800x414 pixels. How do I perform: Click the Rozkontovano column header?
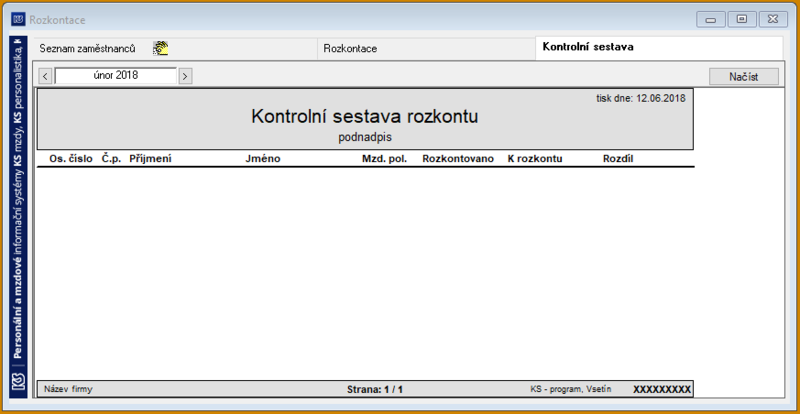pyautogui.click(x=458, y=159)
